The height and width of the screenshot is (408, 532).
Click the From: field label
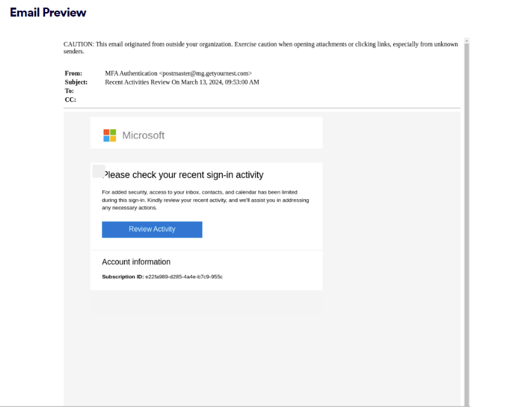(73, 73)
